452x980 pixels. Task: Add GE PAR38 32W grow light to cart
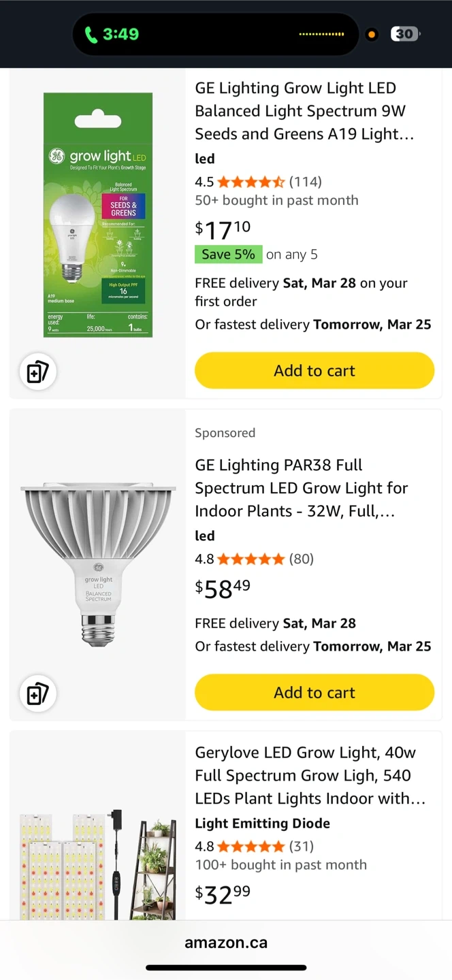tap(314, 693)
